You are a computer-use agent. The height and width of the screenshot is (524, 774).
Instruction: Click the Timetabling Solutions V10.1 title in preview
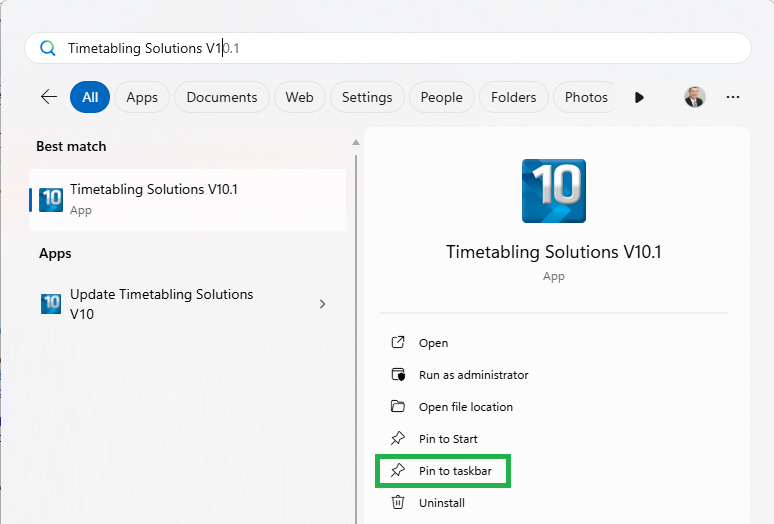coord(554,252)
